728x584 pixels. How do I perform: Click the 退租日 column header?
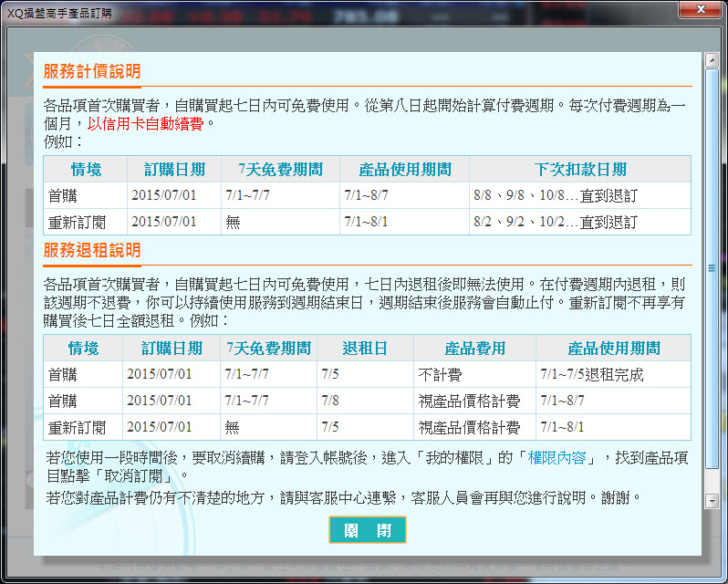[x=364, y=349]
